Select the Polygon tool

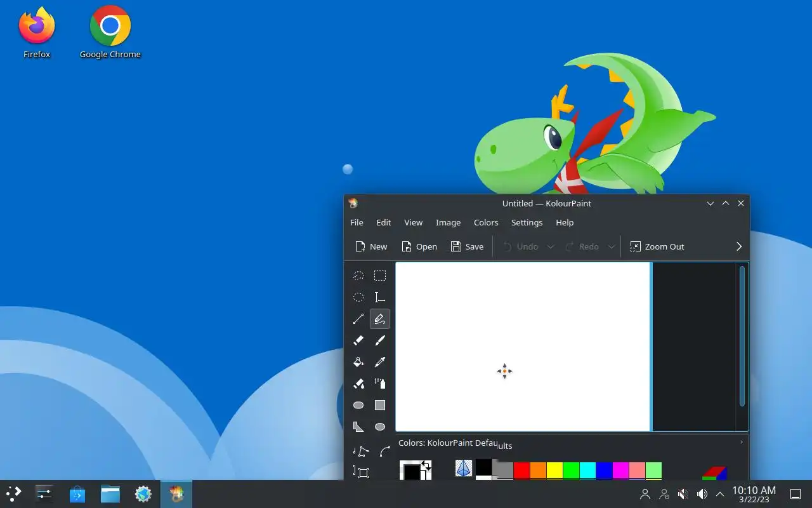(x=358, y=427)
